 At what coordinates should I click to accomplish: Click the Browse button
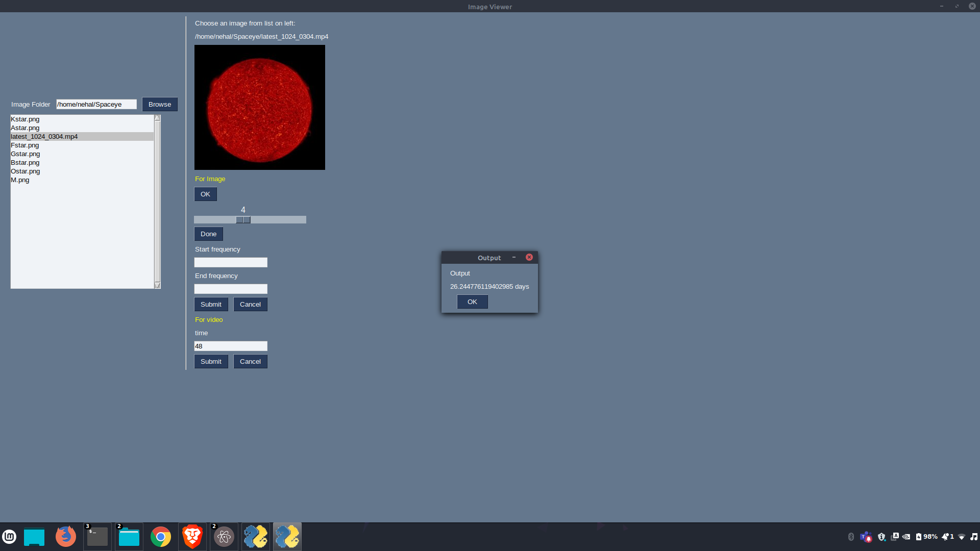pyautogui.click(x=160, y=104)
